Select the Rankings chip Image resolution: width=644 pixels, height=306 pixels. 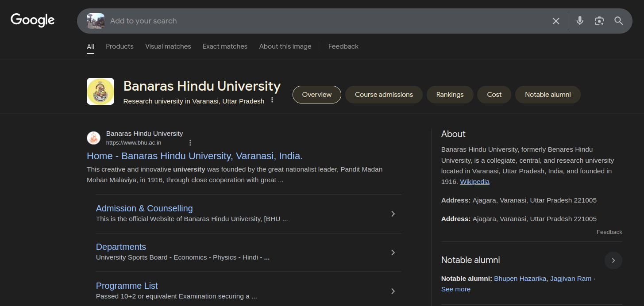[x=450, y=95]
